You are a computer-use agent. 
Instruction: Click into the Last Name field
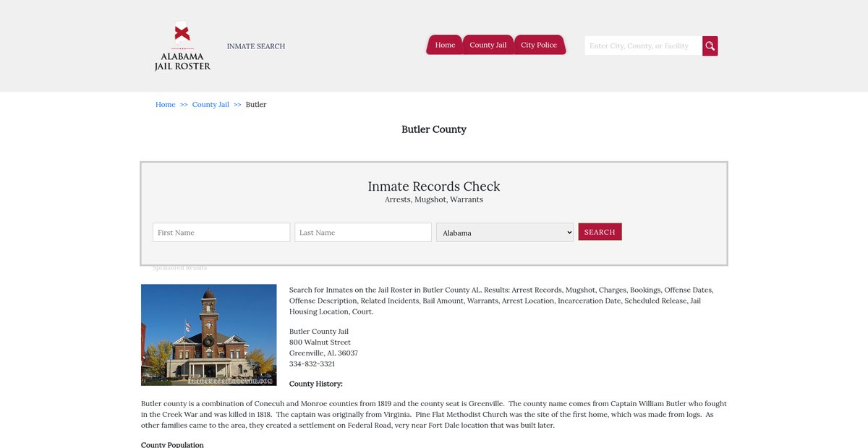click(x=363, y=233)
